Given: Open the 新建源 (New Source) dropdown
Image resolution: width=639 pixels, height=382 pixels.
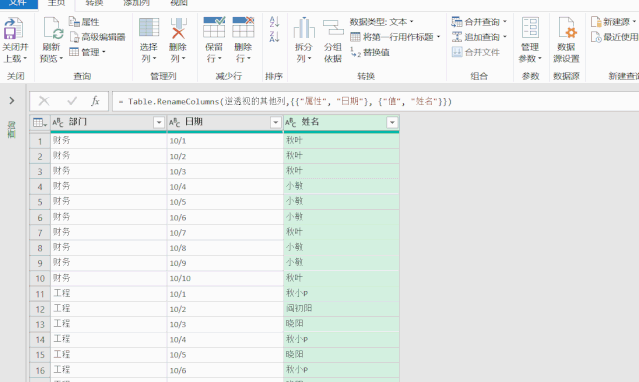Looking at the screenshot, I should pyautogui.click(x=613, y=22).
